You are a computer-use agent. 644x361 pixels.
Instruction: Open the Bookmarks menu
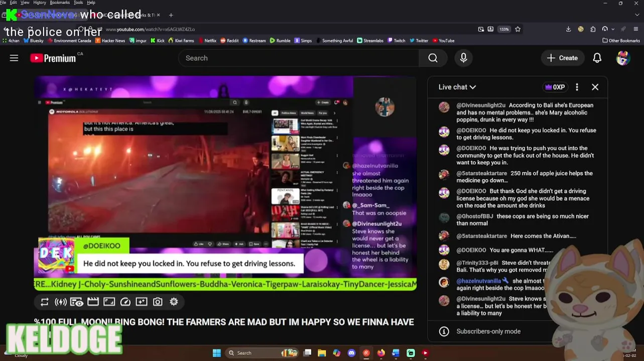pos(60,3)
